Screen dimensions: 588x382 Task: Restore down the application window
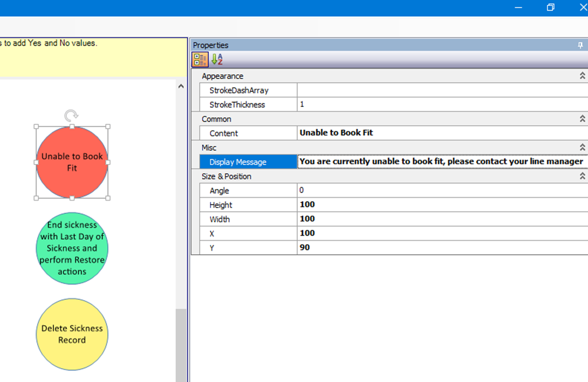tap(550, 8)
